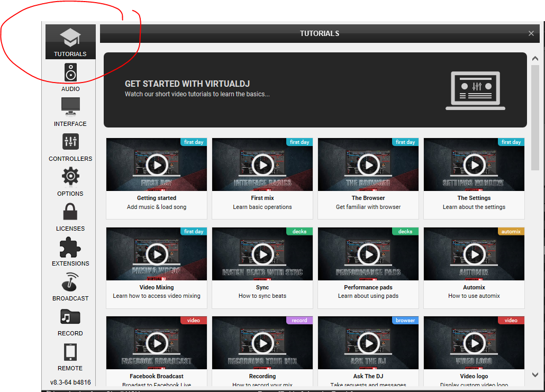Screen dimensions: 545x392
Task: Click the Sync tutorial title link
Action: 262,287
